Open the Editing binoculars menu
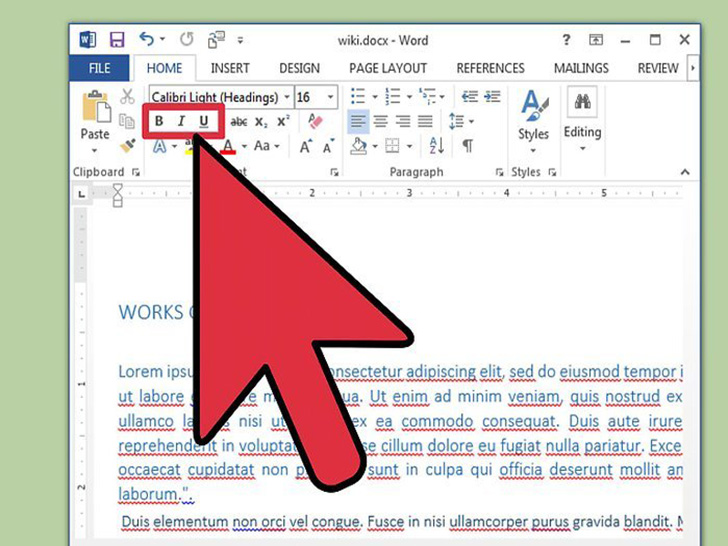Viewport: 728px width, 546px height. click(582, 120)
